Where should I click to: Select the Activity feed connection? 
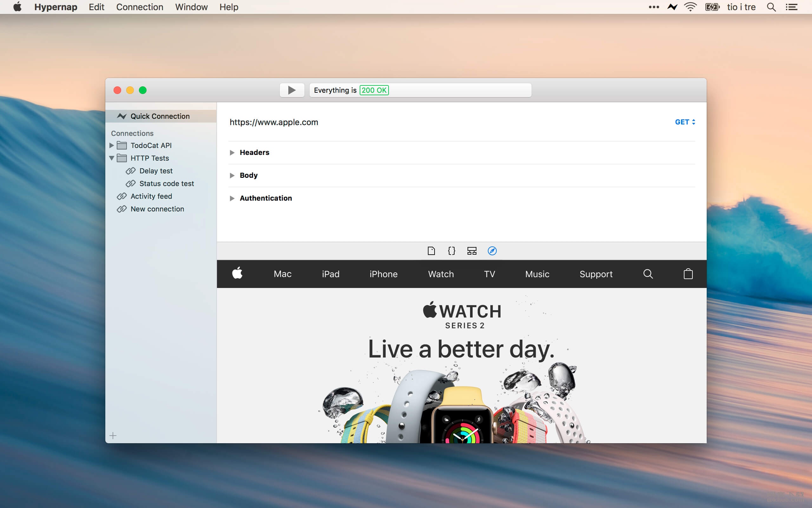[x=151, y=197]
